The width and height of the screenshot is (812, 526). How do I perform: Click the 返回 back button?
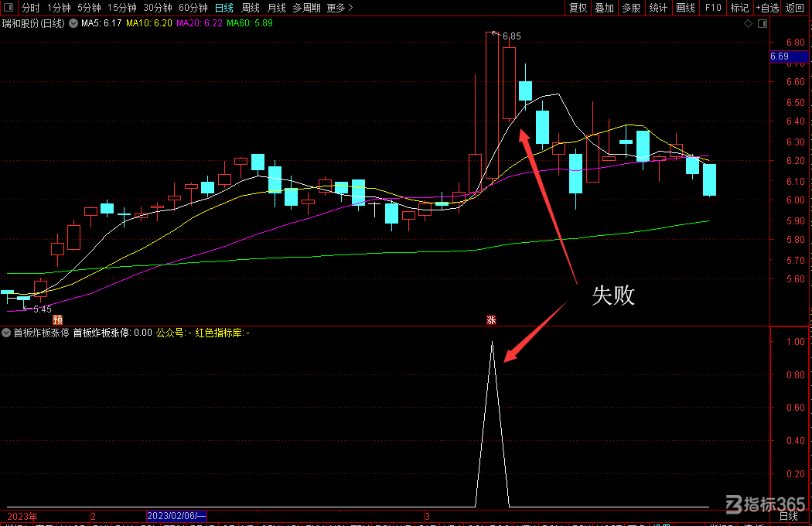[x=795, y=8]
